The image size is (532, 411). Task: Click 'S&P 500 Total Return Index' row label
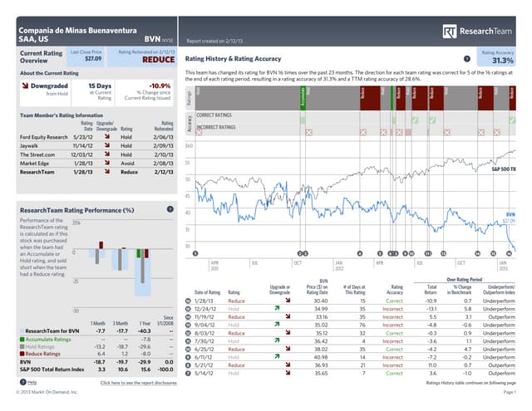(x=52, y=369)
